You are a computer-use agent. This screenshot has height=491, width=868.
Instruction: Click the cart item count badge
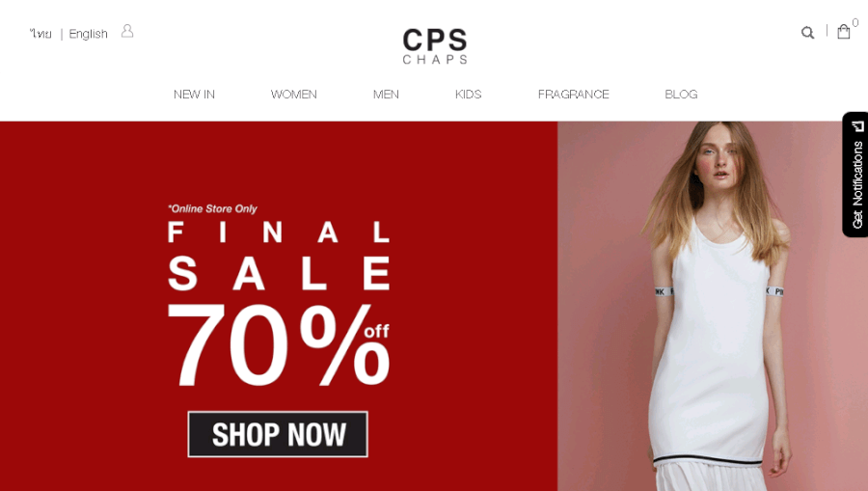(855, 23)
